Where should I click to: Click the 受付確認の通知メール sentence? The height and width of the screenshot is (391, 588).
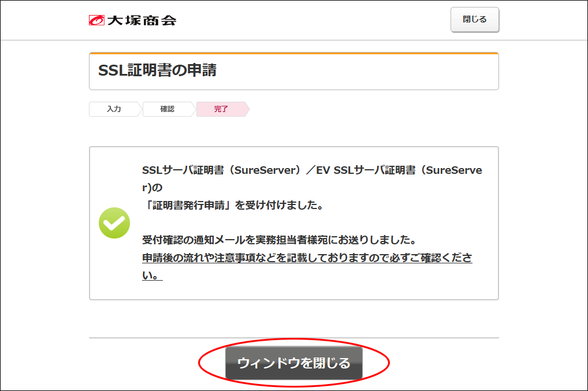tap(280, 240)
